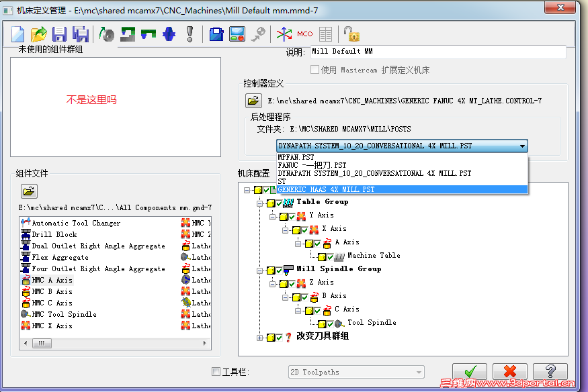The height and width of the screenshot is (392, 588).
Task: Open the MCO editor icon
Action: (x=304, y=34)
